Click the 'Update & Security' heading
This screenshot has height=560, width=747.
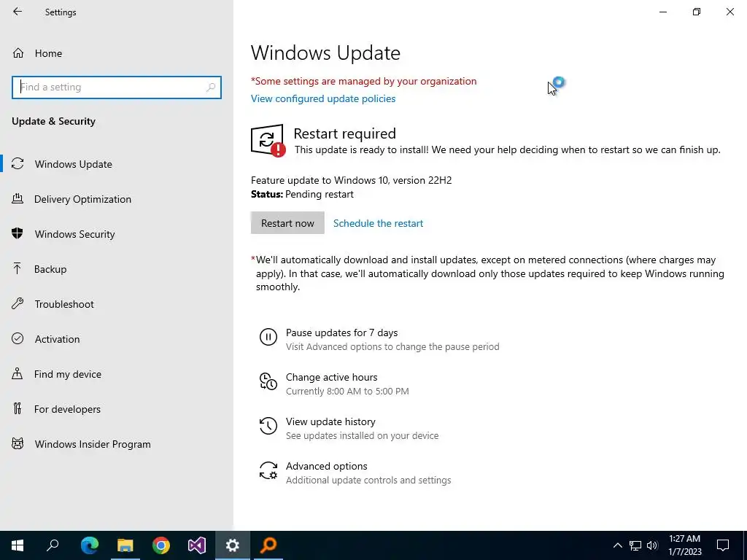click(x=53, y=122)
